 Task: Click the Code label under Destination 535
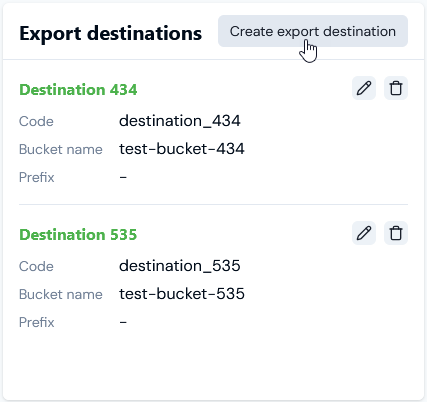coord(36,266)
